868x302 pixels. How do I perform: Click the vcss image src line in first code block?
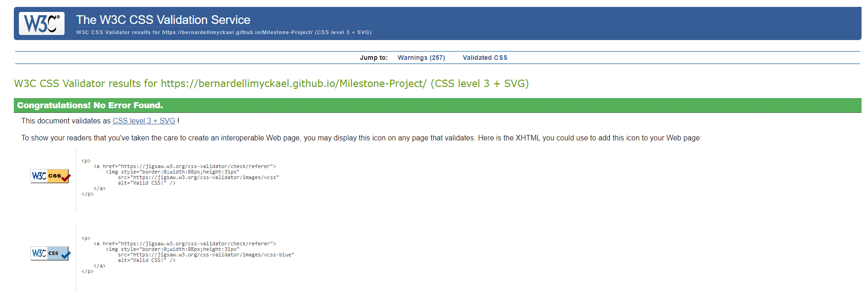(198, 177)
